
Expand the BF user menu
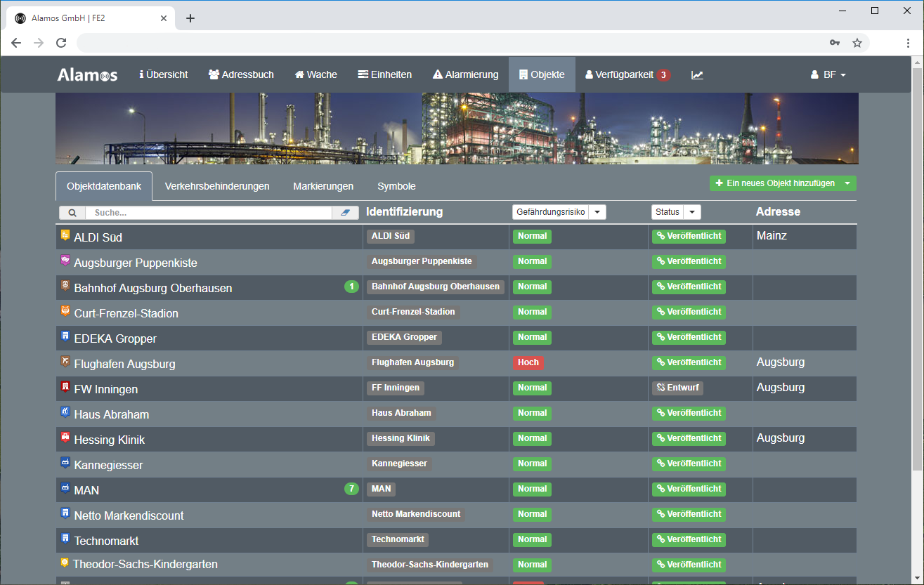[828, 74]
